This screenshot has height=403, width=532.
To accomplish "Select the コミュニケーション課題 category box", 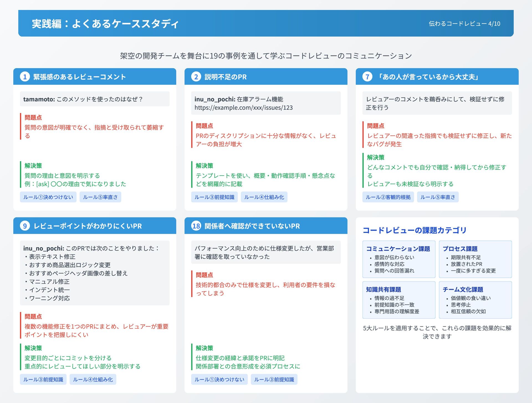I will (x=399, y=259).
